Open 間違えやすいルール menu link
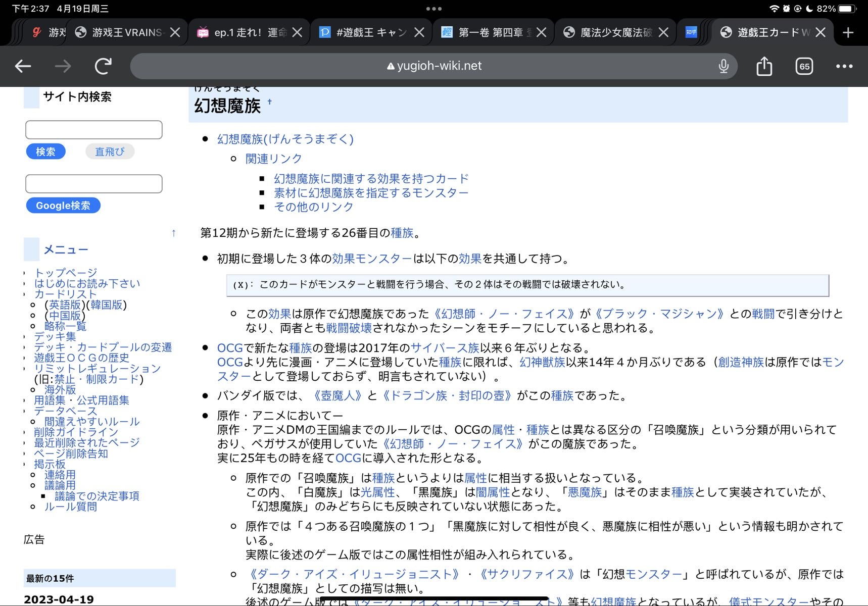868x606 pixels. click(92, 421)
